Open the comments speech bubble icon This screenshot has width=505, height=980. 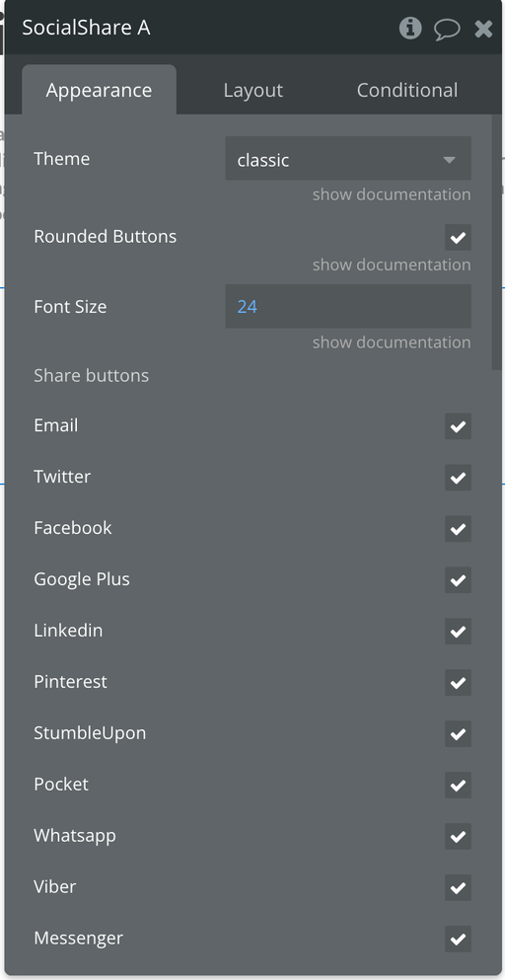pyautogui.click(x=447, y=30)
